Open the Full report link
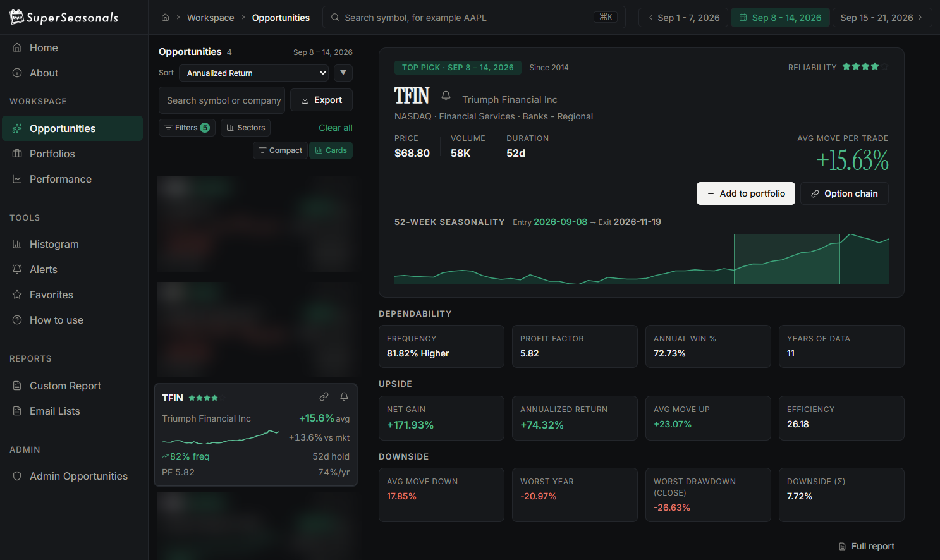 (x=867, y=546)
